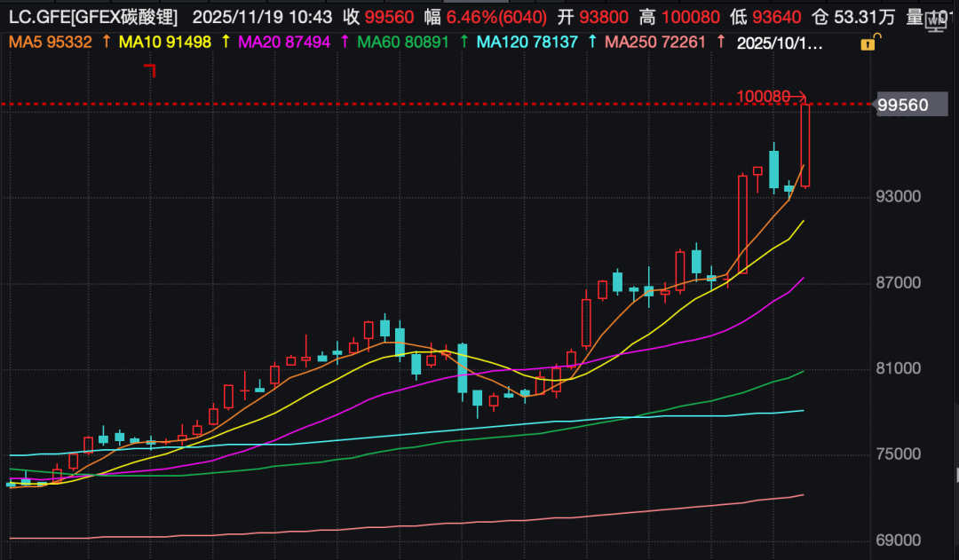Viewport: 959px width, 560px height.
Task: Click the pink arrow beside MA250 72261
Action: click(x=719, y=42)
